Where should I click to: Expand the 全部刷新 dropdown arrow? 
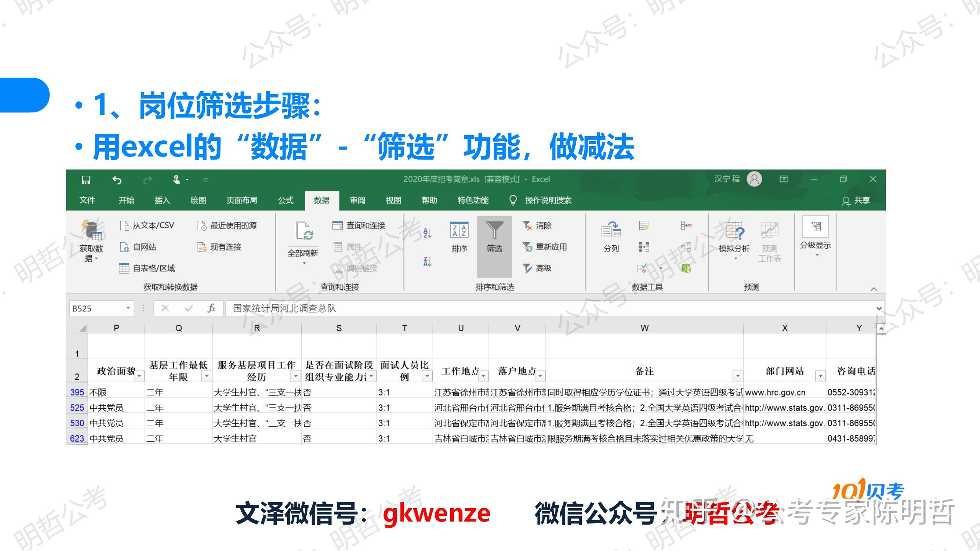point(304,263)
